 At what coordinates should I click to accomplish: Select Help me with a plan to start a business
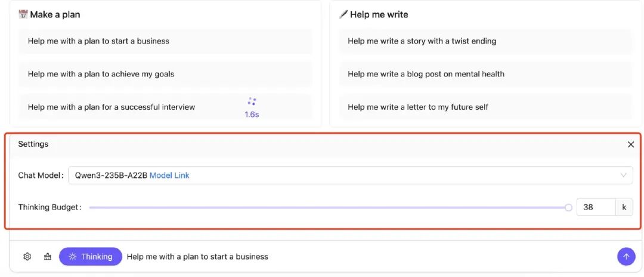pyautogui.click(x=165, y=41)
